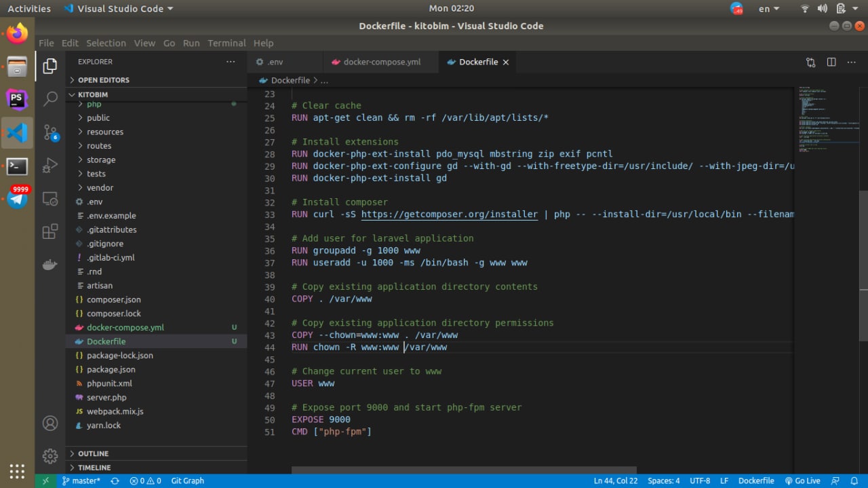
Task: Open the Search view icon
Action: pyautogui.click(x=50, y=99)
